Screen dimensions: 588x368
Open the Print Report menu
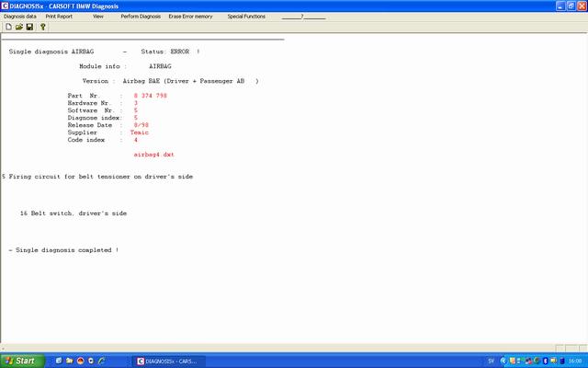(x=59, y=17)
